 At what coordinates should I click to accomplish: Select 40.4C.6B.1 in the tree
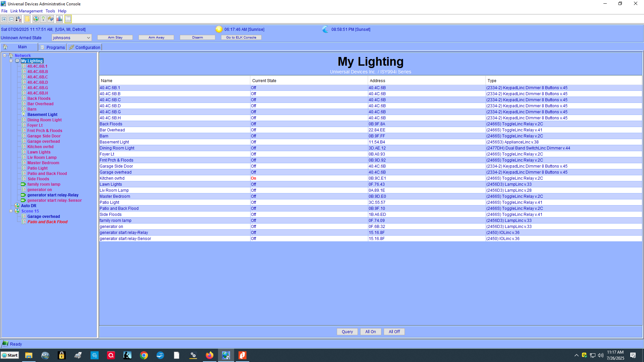(x=37, y=66)
